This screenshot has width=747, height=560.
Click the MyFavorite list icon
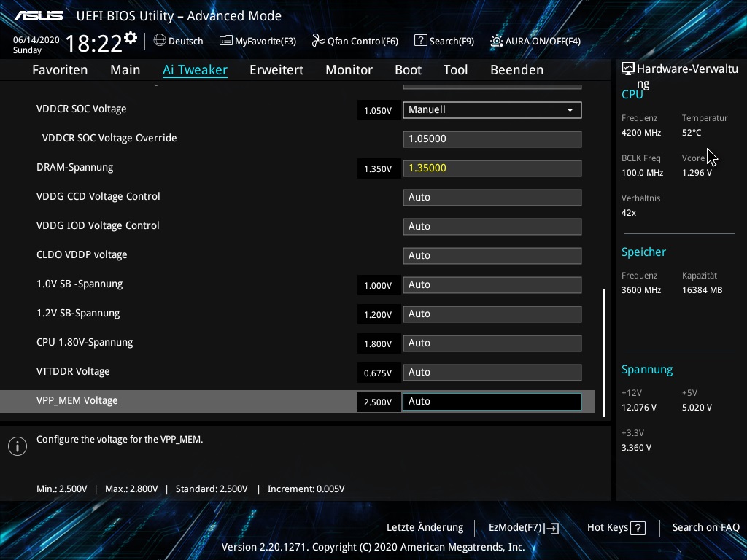point(226,41)
